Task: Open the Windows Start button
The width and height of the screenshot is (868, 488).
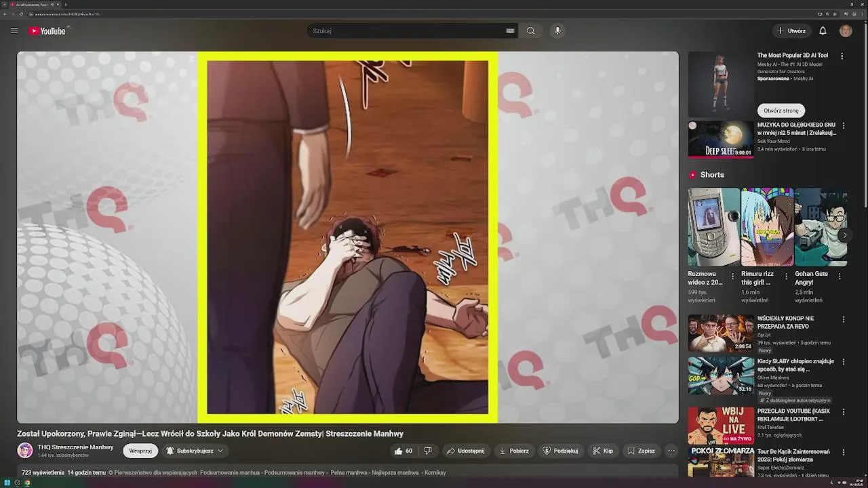Action: click(7, 483)
